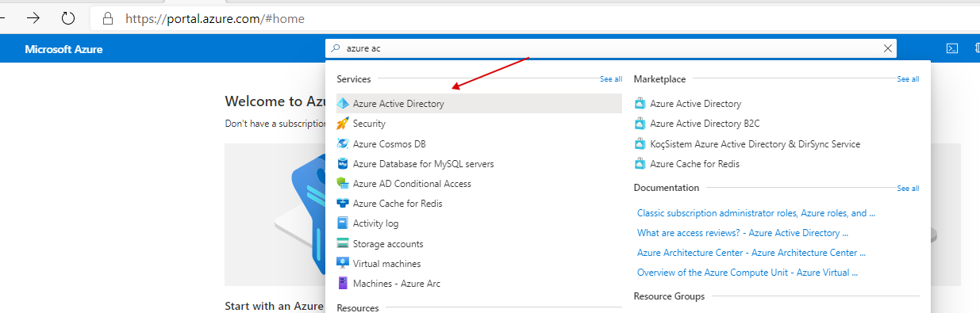Click Marketplace Azure Cache for Redis icon
980x313 pixels.
(640, 164)
